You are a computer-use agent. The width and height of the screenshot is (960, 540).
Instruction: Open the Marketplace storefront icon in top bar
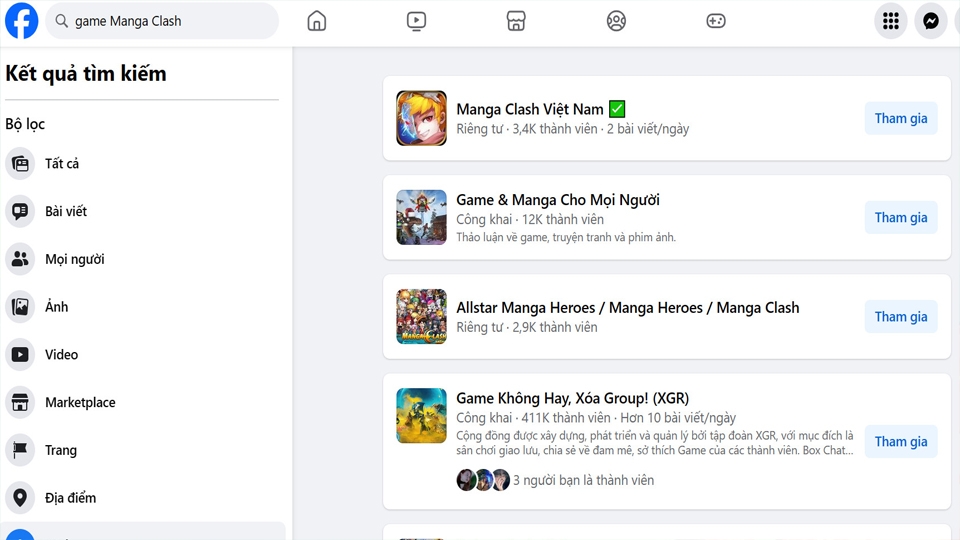tap(516, 21)
